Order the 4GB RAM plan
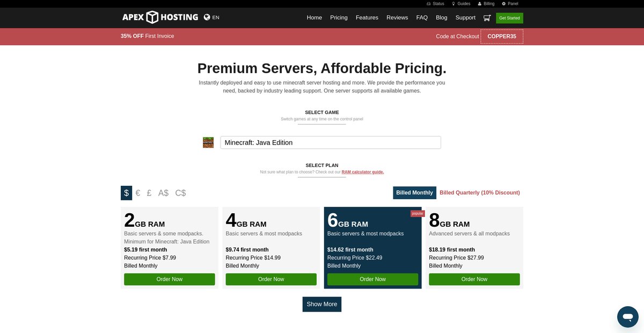644x333 pixels. (271, 279)
